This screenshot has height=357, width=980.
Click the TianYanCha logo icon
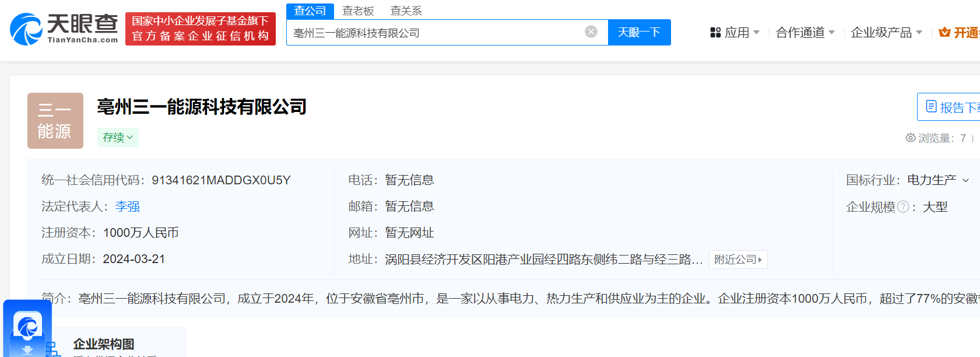pos(26,29)
